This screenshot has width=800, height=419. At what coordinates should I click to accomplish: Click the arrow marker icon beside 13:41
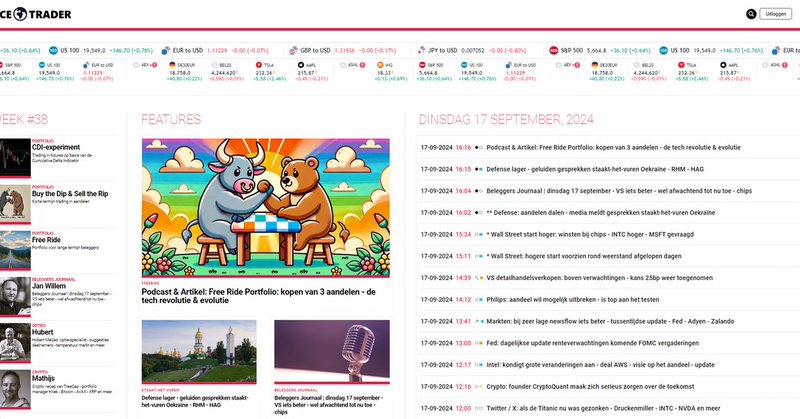(477, 322)
